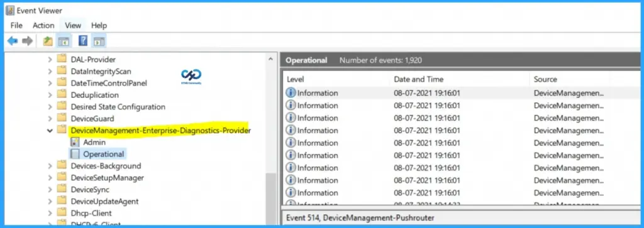Expand the DateTimeControlPanel node

50,84
